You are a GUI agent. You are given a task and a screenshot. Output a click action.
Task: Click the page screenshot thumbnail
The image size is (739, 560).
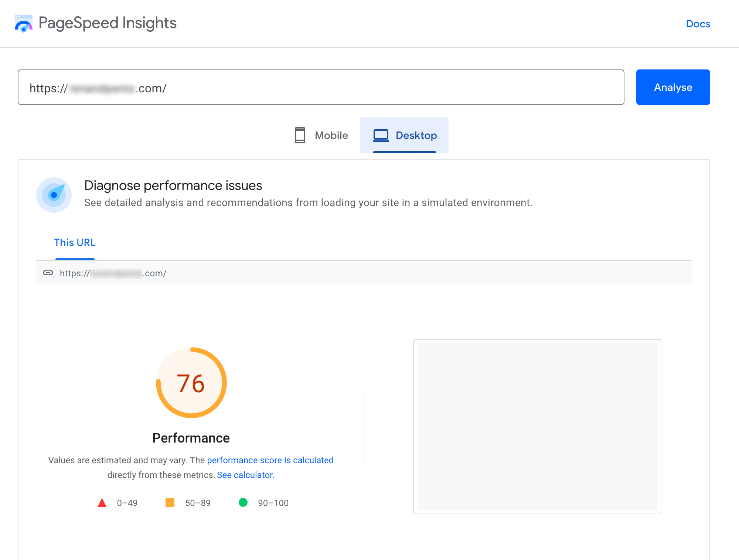pos(537,426)
